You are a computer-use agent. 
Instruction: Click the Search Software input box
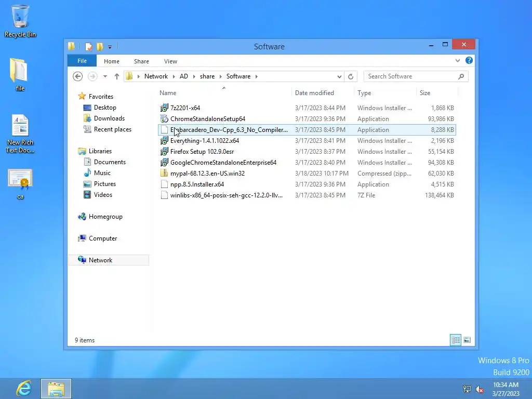coord(410,76)
